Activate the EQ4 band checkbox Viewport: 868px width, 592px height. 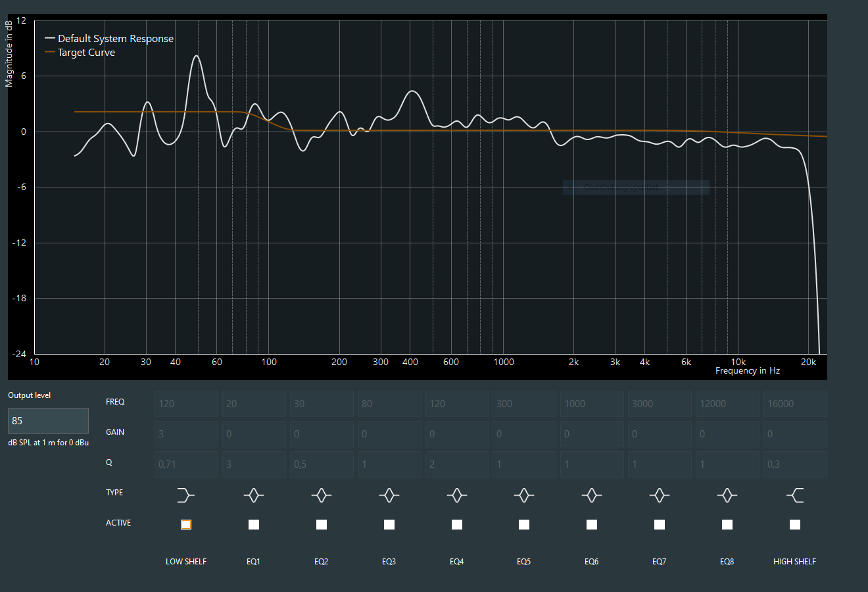(x=457, y=524)
